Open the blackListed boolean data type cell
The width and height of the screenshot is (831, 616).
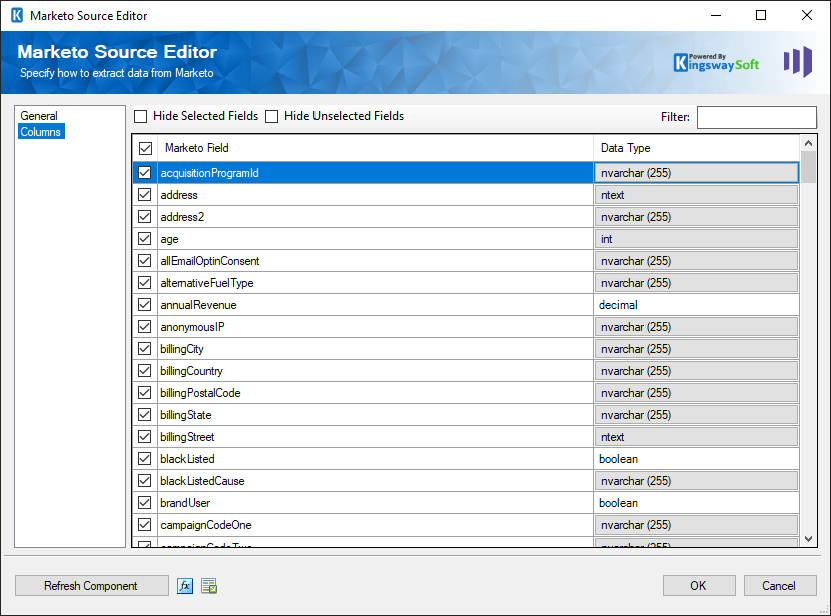point(696,459)
